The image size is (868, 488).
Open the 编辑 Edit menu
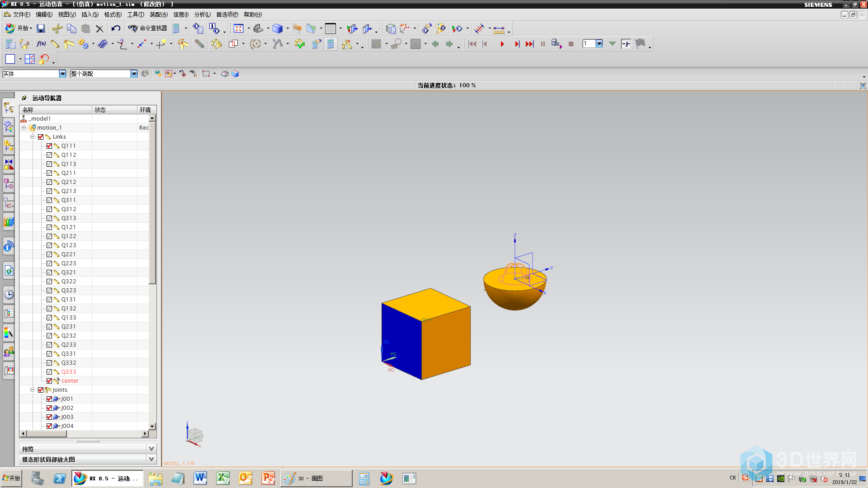[44, 14]
